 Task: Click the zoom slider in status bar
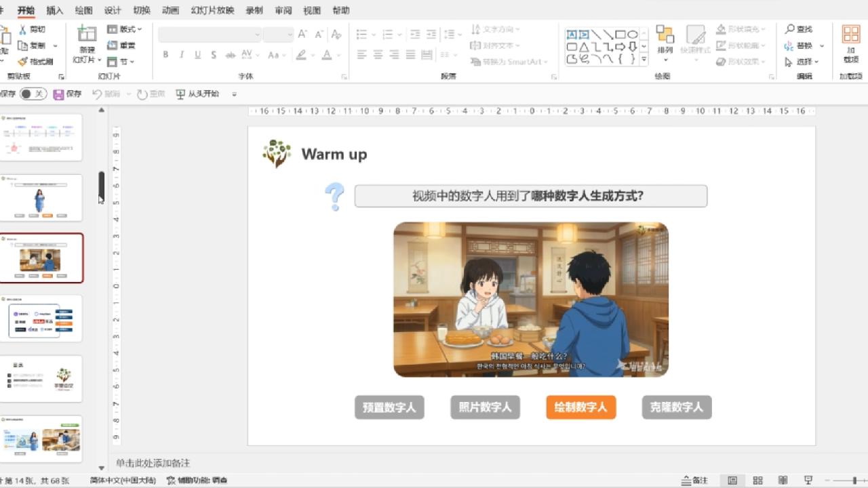[x=853, y=481]
